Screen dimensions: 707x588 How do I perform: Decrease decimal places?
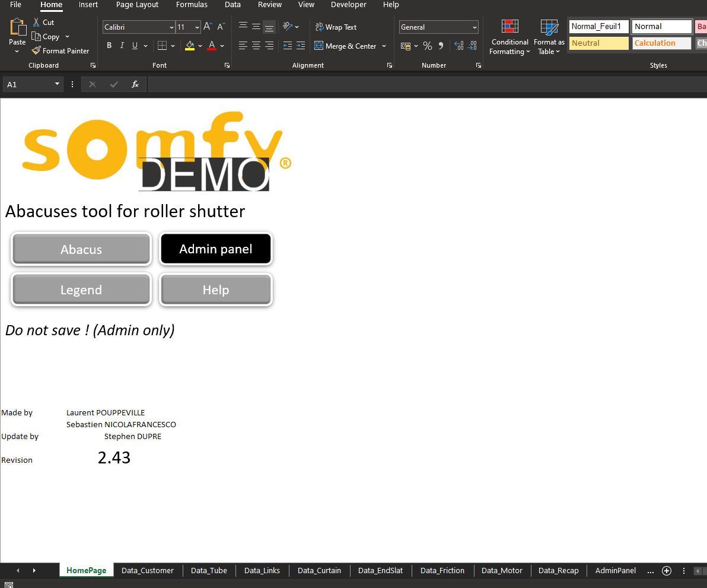pyautogui.click(x=473, y=46)
